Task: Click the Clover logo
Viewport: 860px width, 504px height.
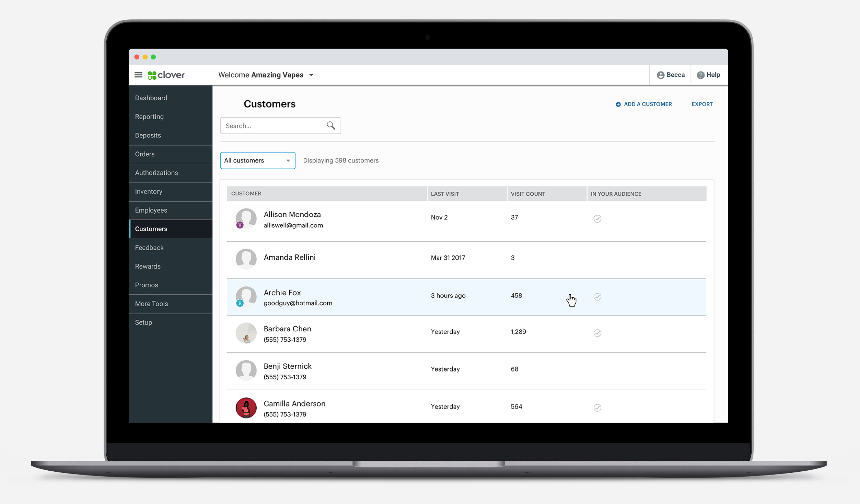Action: pos(166,75)
